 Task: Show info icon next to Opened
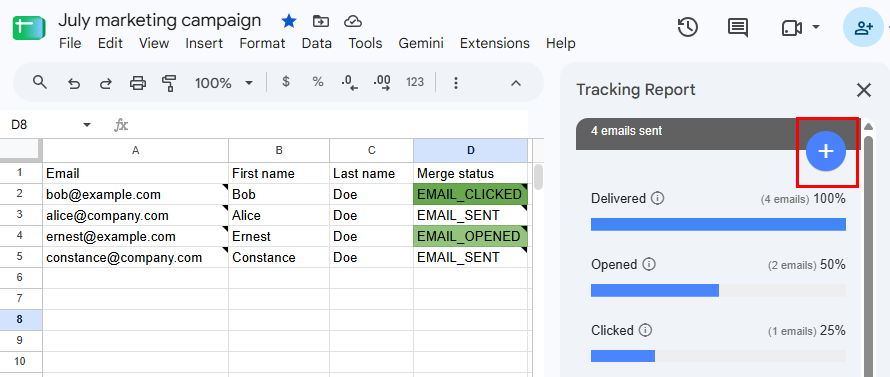[x=649, y=265]
